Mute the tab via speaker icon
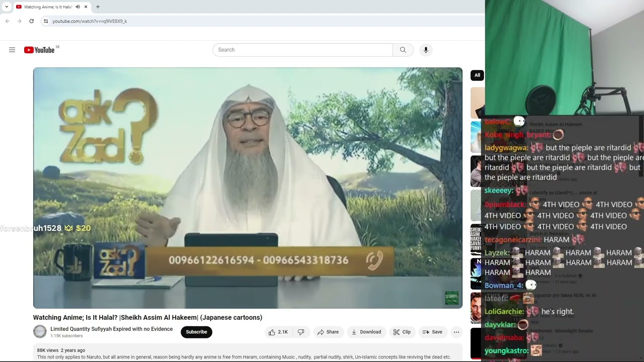This screenshot has width=644, height=362. point(77,7)
